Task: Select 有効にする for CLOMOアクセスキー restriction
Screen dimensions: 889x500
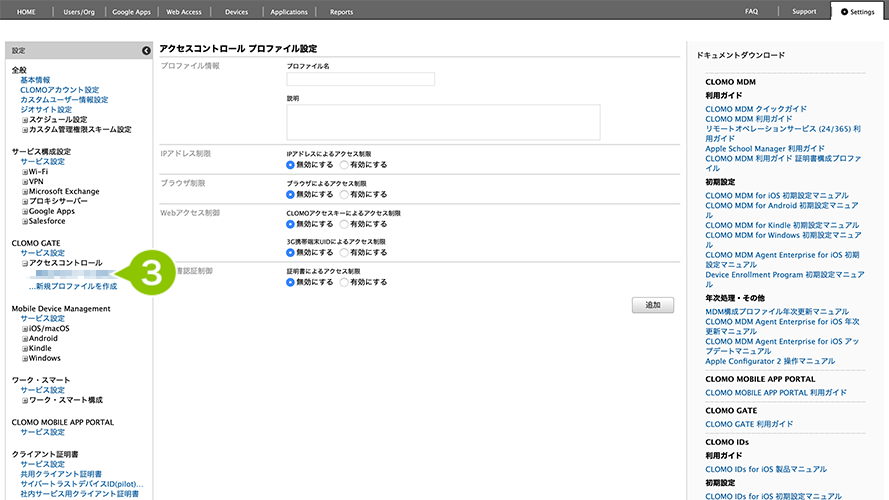Action: point(344,224)
